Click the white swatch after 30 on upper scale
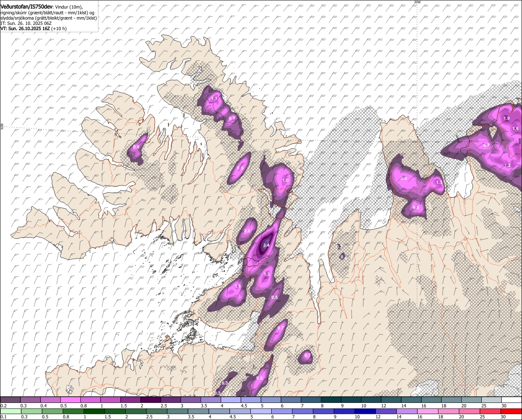Screen dimensions: 522x420 point(511,400)
